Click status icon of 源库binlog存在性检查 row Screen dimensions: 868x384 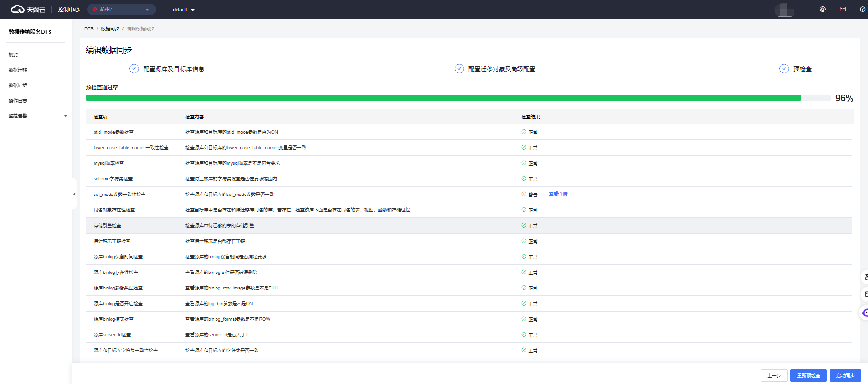click(x=524, y=272)
